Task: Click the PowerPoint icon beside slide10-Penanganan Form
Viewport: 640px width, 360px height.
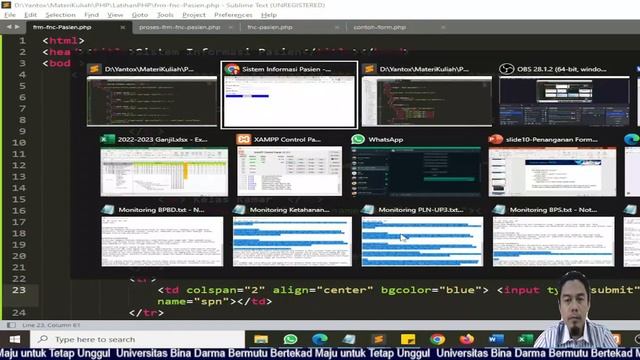Action: pyautogui.click(x=496, y=139)
